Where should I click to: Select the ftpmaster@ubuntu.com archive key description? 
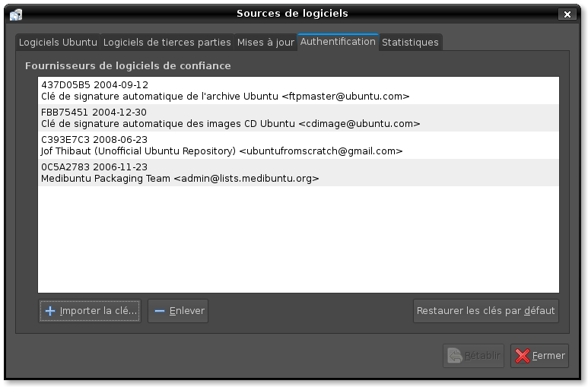click(225, 97)
